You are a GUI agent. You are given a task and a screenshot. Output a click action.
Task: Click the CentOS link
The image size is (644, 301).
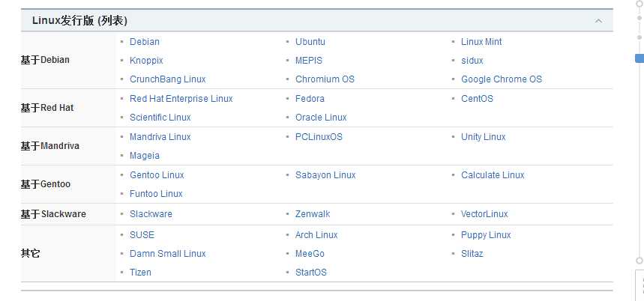[477, 99]
